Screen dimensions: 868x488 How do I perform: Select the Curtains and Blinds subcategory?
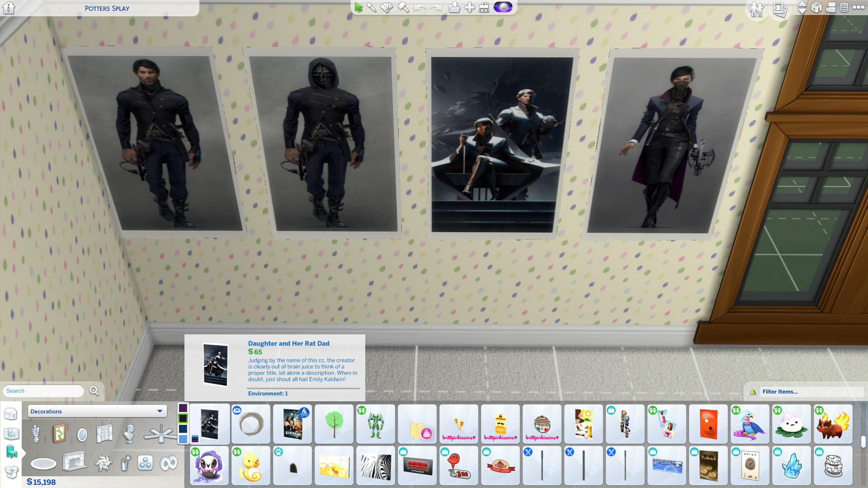click(x=104, y=434)
